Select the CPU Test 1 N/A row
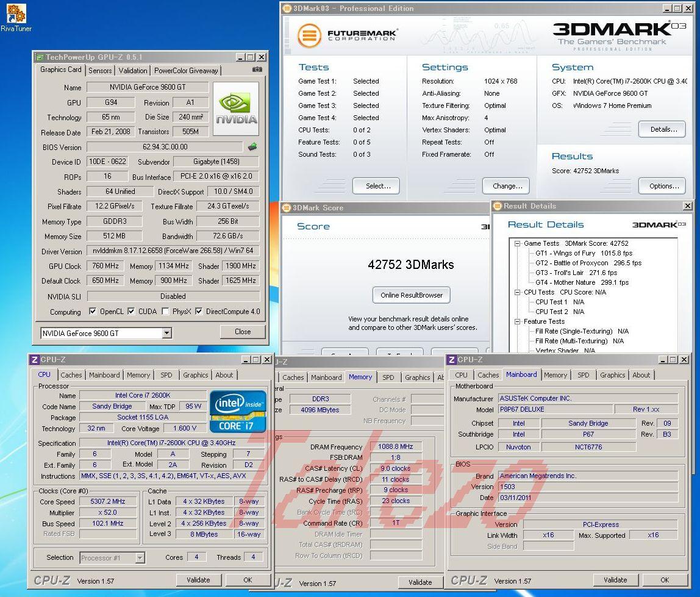 click(560, 302)
